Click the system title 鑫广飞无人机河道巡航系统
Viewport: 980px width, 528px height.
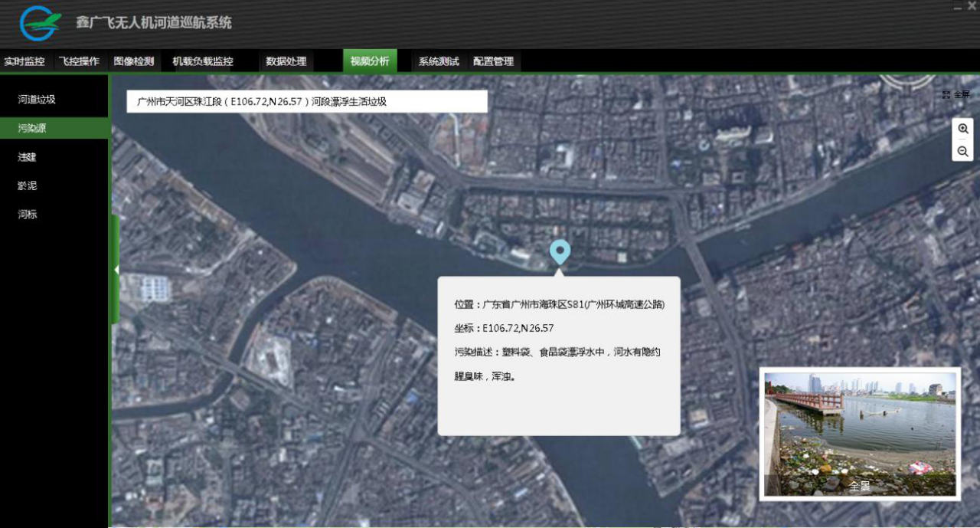[x=154, y=23]
